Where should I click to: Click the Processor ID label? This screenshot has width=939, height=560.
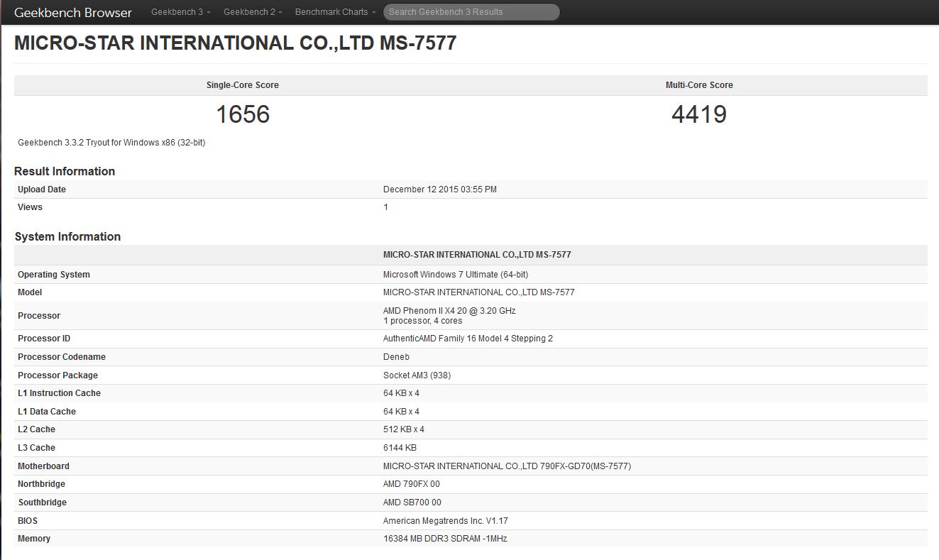point(44,339)
